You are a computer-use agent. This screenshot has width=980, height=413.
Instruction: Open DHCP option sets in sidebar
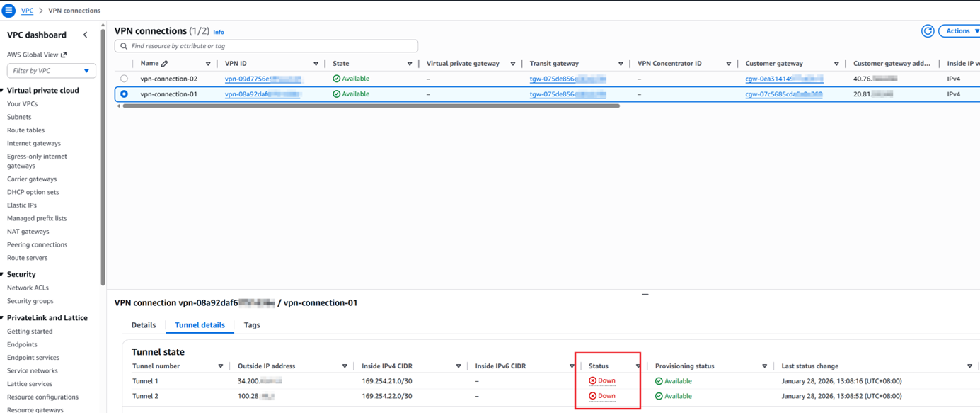33,192
